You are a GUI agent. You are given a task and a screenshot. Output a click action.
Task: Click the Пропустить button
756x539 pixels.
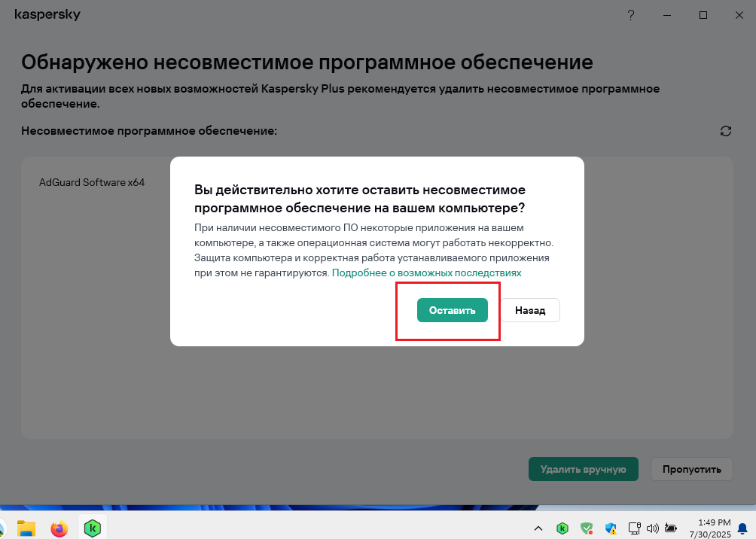click(692, 469)
